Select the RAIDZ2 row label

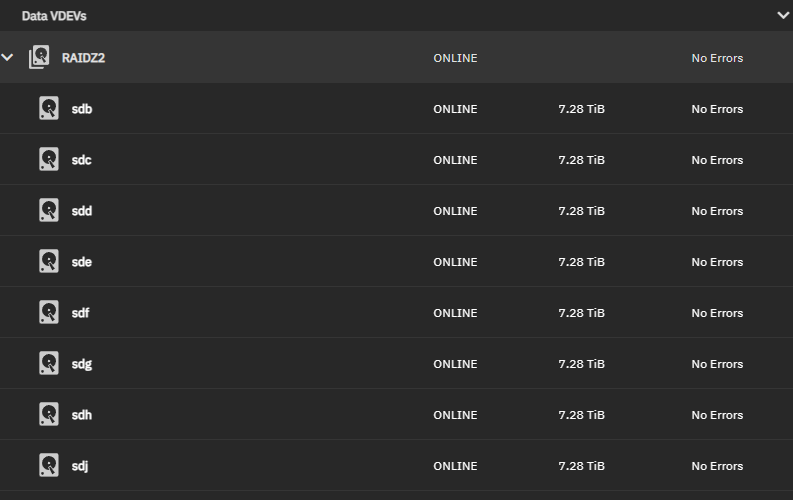click(x=83, y=58)
